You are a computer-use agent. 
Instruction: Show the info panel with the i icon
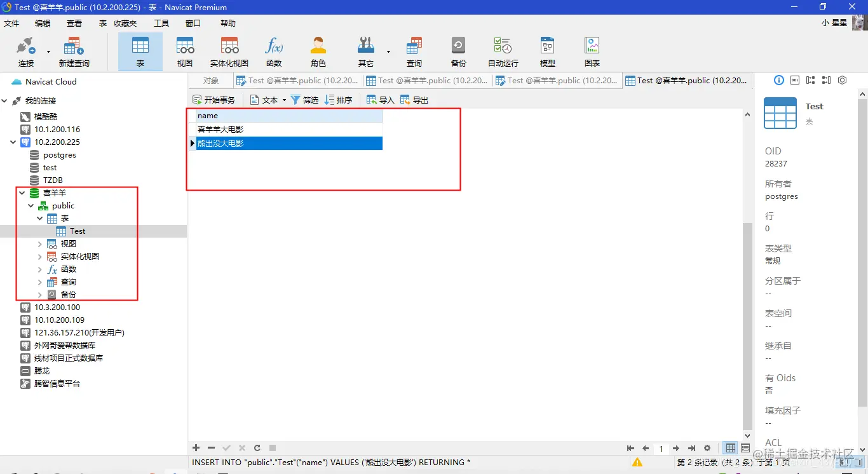tap(779, 80)
